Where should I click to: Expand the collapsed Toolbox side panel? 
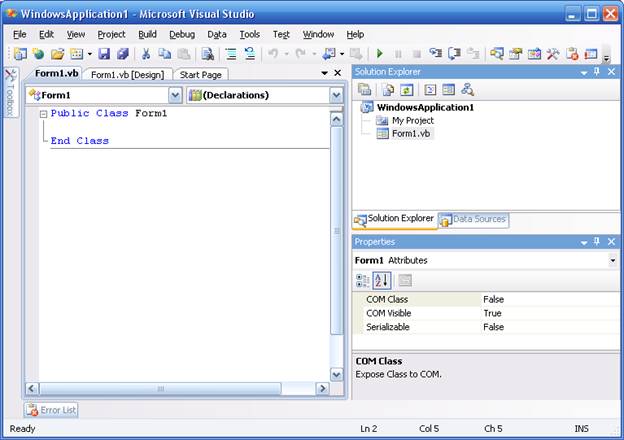pos(10,93)
